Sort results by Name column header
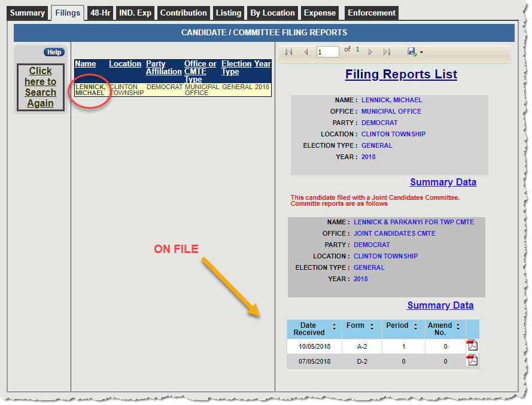Viewport: 532px width, 405px height. tap(85, 64)
